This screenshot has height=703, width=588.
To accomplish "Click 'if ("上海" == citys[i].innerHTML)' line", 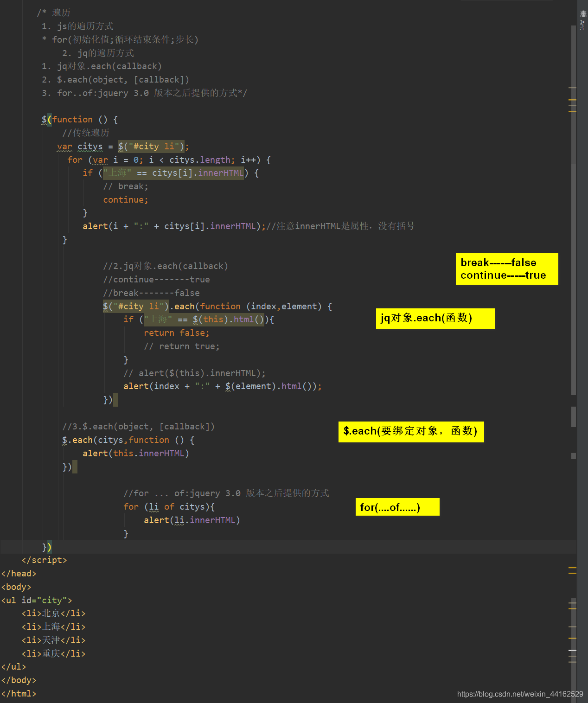I will point(171,173).
